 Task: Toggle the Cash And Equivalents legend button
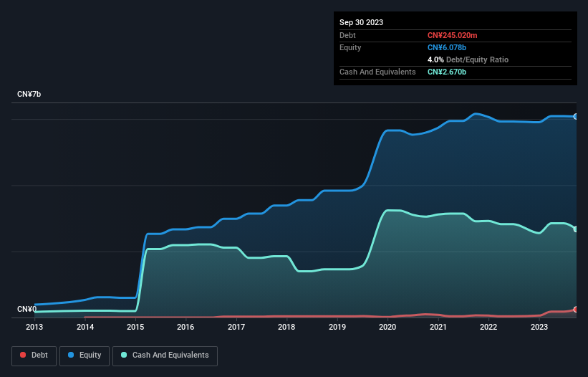165,355
